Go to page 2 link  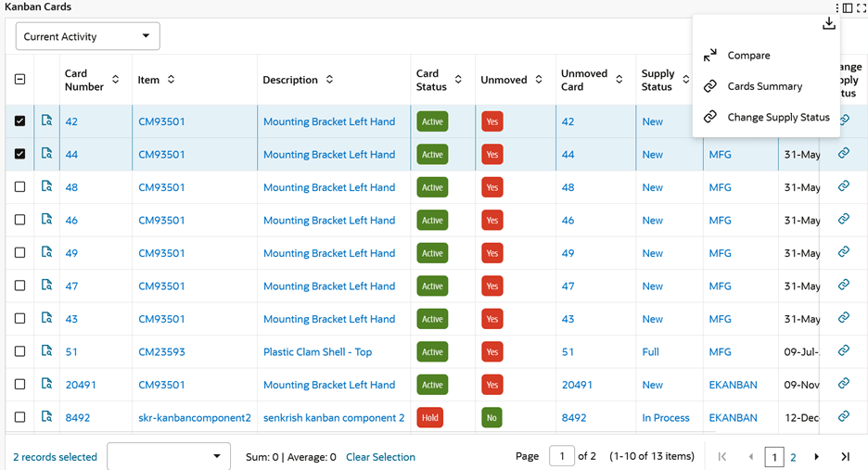[793, 457]
